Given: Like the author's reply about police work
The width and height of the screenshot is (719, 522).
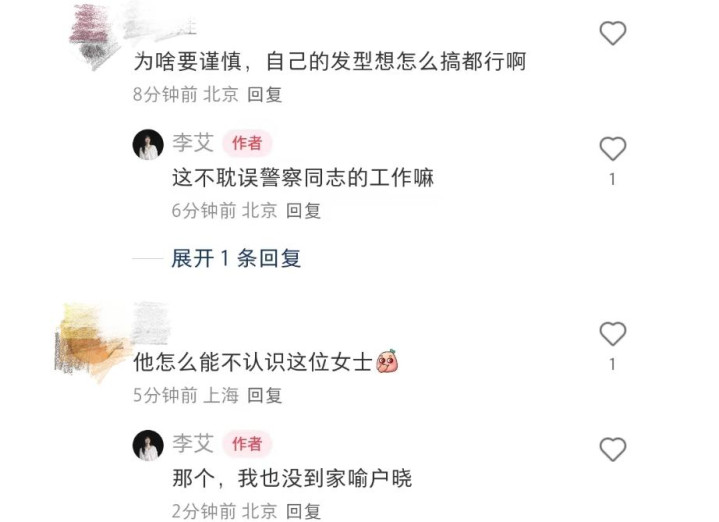Looking at the screenshot, I should tap(613, 149).
